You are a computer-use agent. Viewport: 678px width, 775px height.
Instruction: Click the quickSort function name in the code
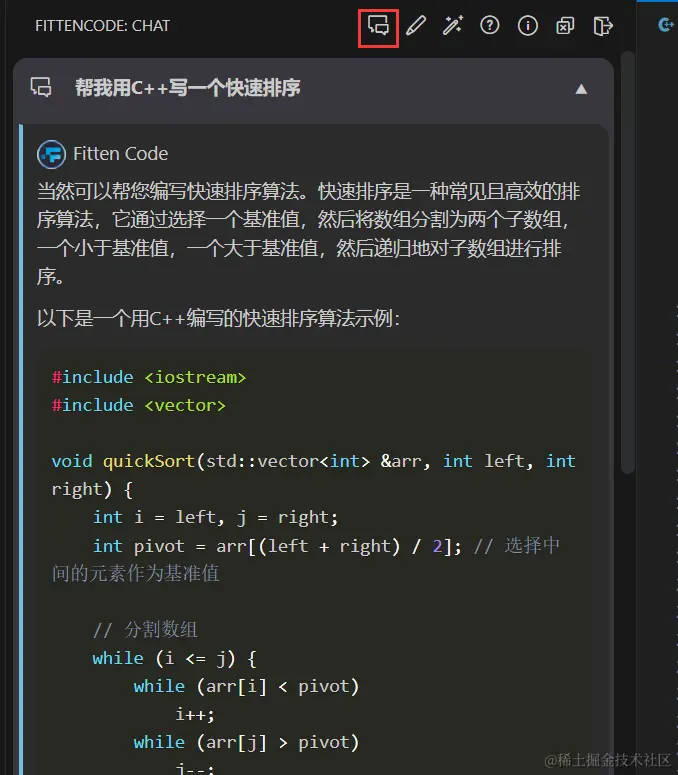149,461
